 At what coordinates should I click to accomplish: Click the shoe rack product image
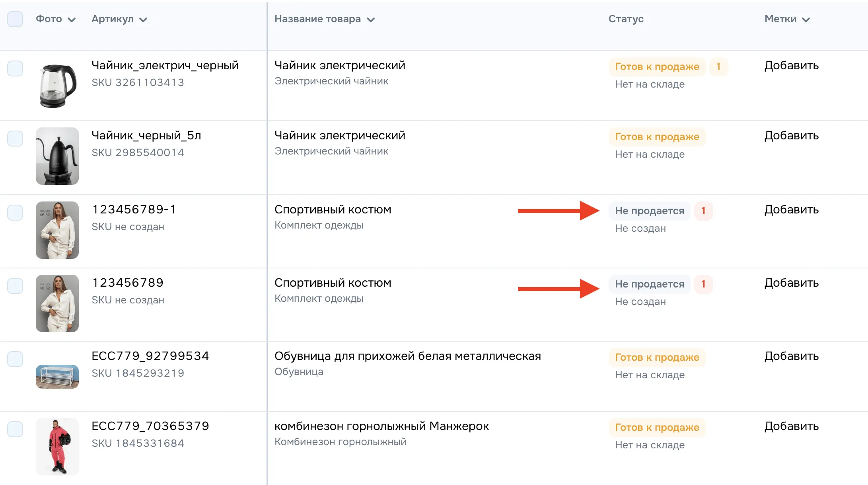point(57,377)
